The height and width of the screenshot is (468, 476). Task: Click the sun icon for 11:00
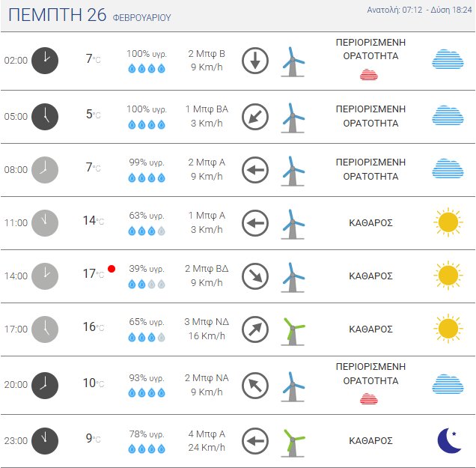(448, 222)
